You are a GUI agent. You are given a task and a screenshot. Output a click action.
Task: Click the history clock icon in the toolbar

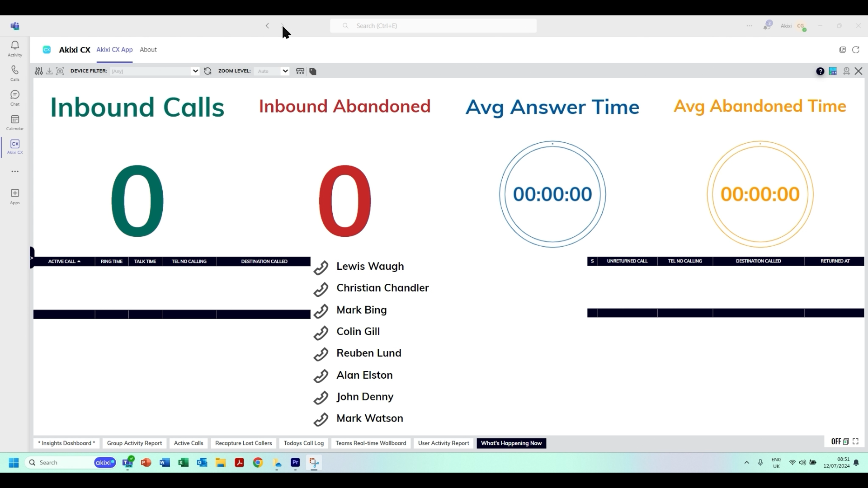[x=846, y=71]
